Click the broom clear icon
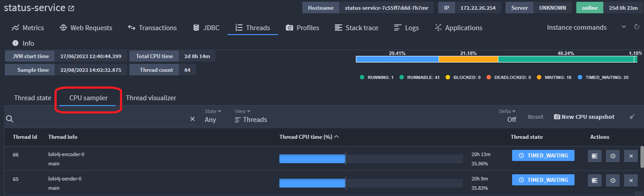The image size is (644, 196). coord(632,117)
